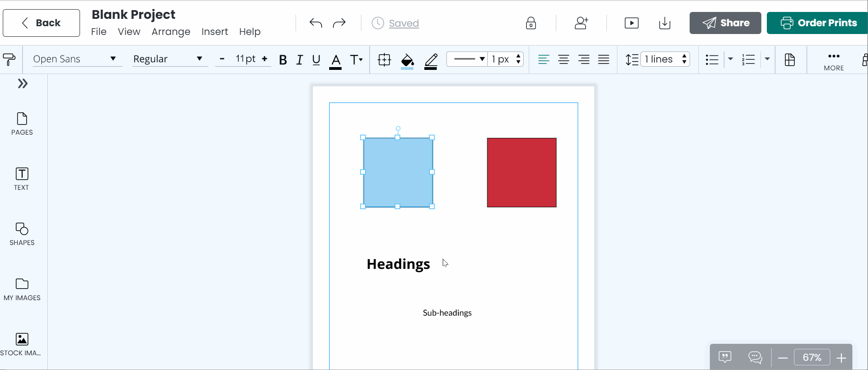Image resolution: width=868 pixels, height=370 pixels.
Task: Open the line color pencil
Action: coord(431,61)
